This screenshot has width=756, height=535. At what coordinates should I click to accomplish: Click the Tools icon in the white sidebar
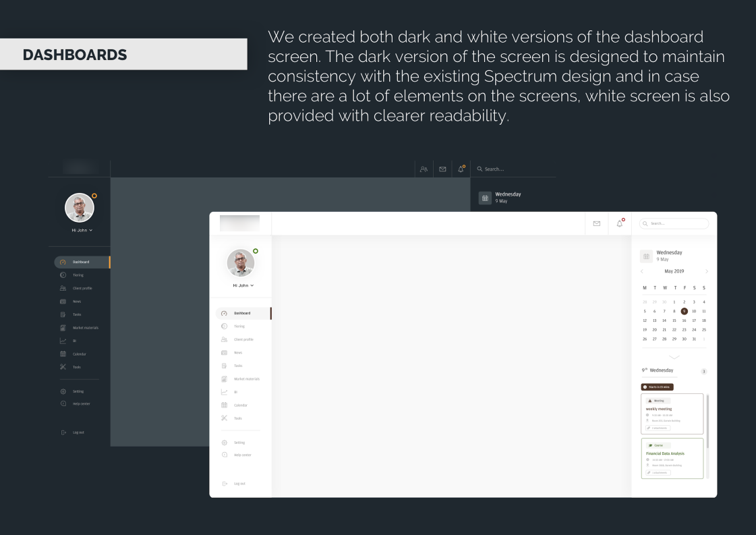point(225,418)
